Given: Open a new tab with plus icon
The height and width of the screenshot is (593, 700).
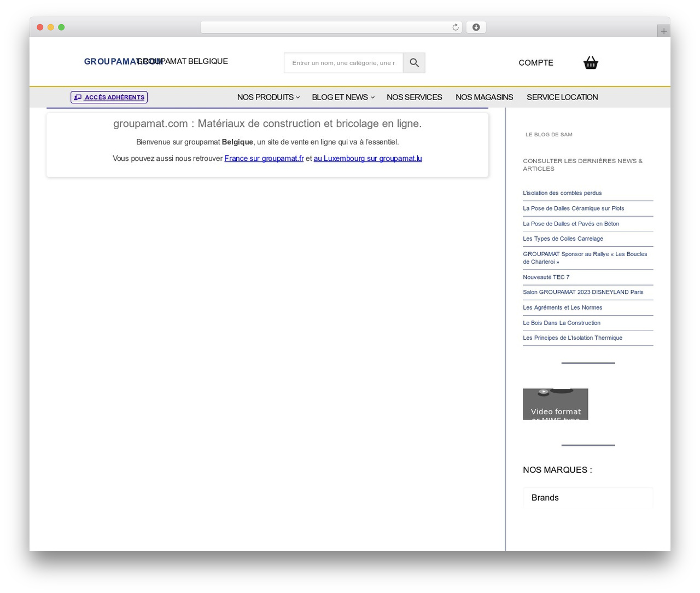Looking at the screenshot, I should [x=663, y=31].
